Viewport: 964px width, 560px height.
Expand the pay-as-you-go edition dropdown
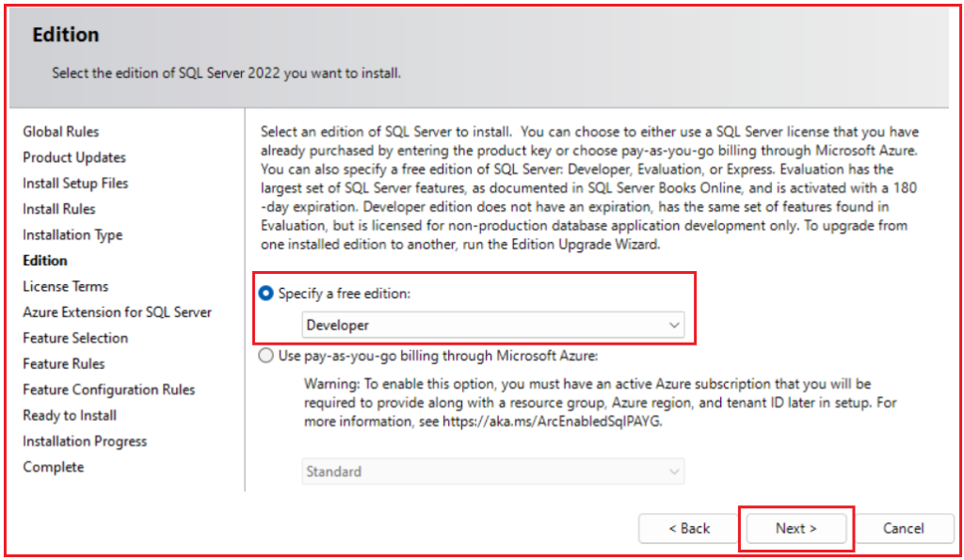(x=493, y=471)
